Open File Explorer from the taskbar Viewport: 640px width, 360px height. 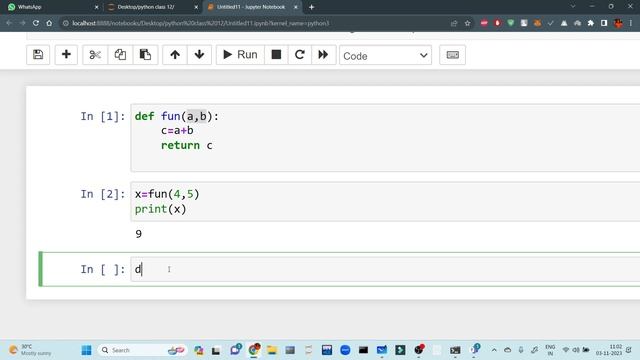coord(272,350)
